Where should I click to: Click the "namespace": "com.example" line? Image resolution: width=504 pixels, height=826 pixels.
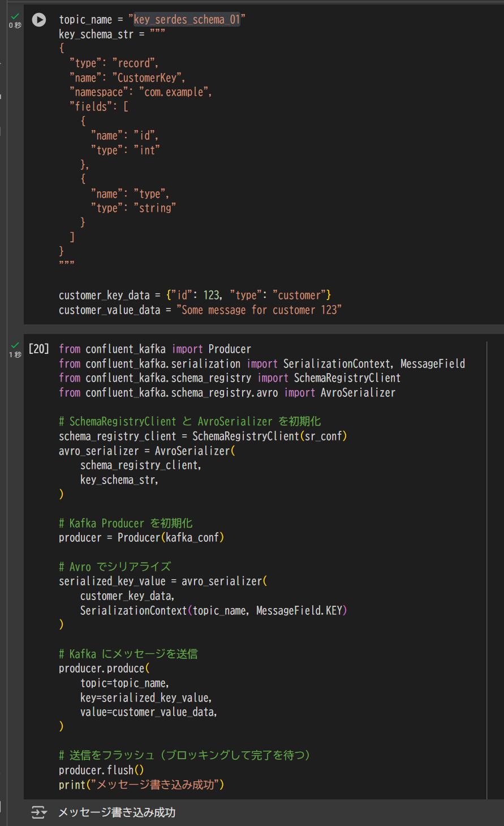point(141,92)
